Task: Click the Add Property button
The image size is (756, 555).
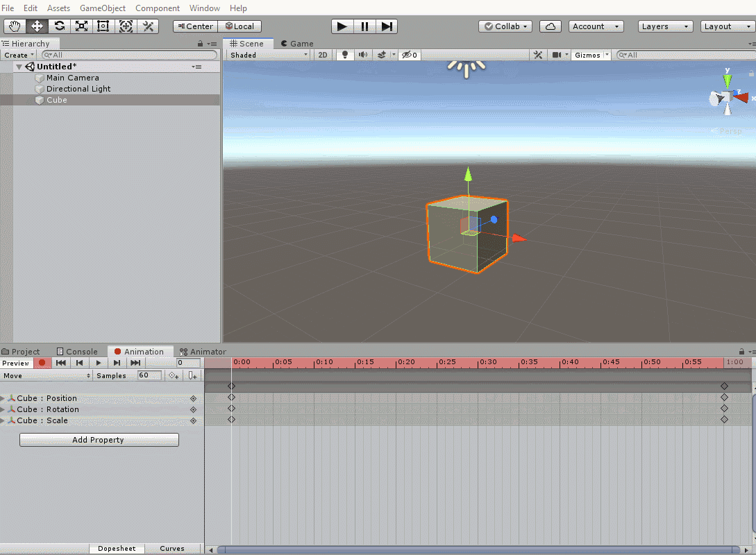Action: (x=99, y=439)
